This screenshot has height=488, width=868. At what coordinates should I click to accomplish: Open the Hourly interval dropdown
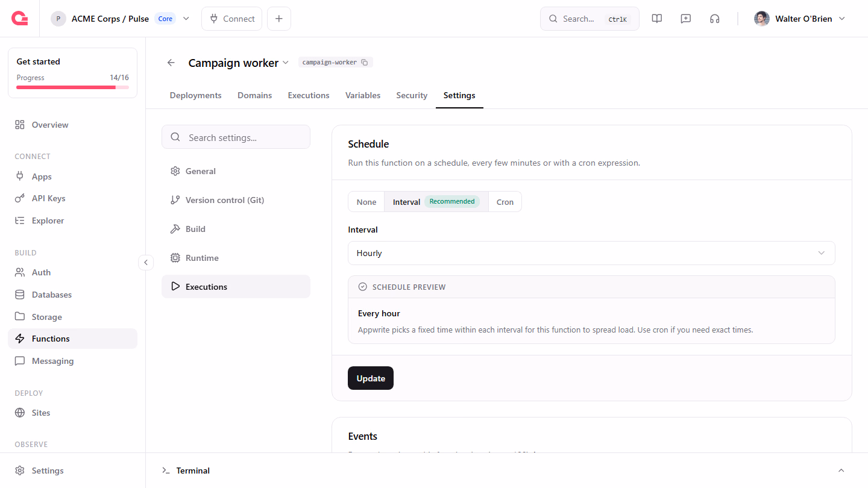coord(591,253)
